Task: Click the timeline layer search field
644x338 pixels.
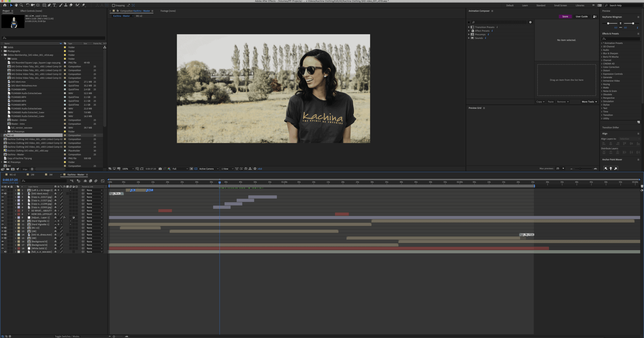Action: point(45,181)
